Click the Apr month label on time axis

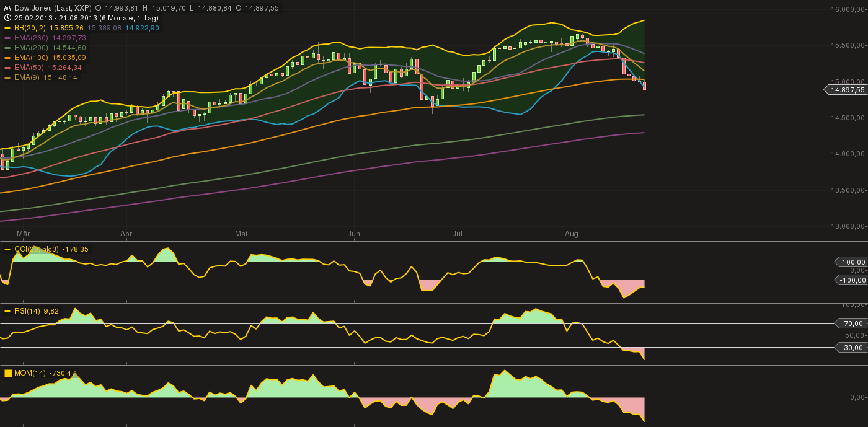(x=126, y=234)
